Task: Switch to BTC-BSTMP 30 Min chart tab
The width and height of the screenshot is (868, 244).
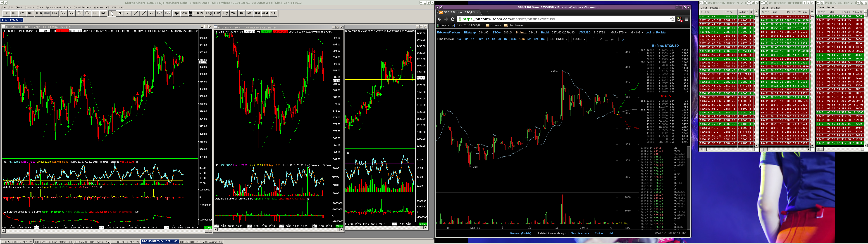Action: coord(125,242)
